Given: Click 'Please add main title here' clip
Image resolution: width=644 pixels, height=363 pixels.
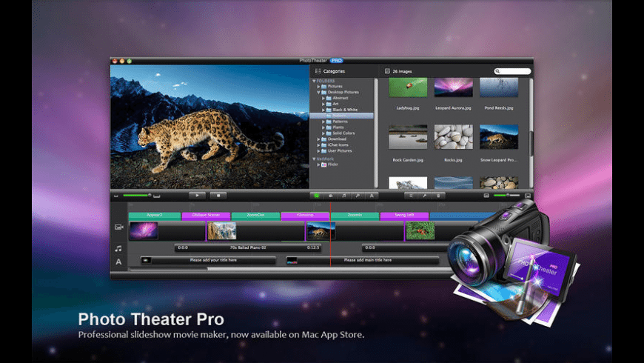Looking at the screenshot, I should (363, 260).
